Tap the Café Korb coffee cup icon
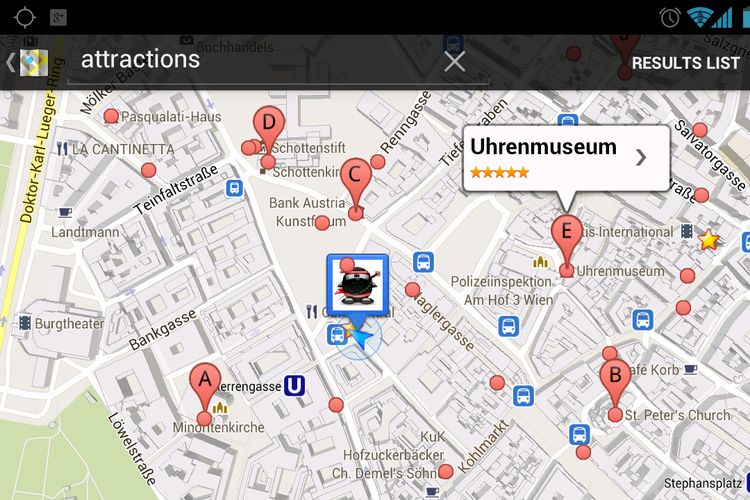Image resolution: width=750 pixels, height=500 pixels. (690, 369)
